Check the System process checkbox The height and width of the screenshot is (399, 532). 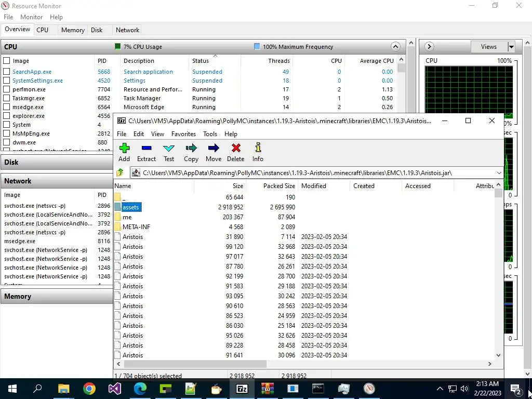(x=6, y=125)
